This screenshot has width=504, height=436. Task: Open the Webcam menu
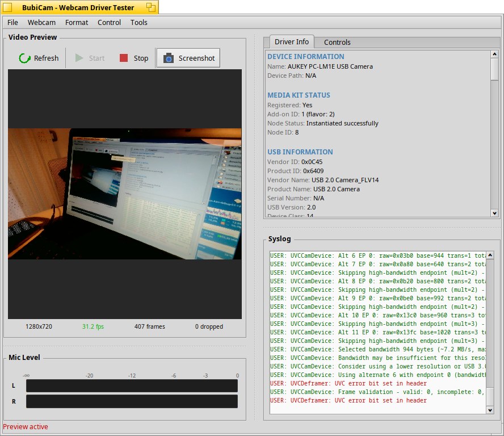[41, 23]
